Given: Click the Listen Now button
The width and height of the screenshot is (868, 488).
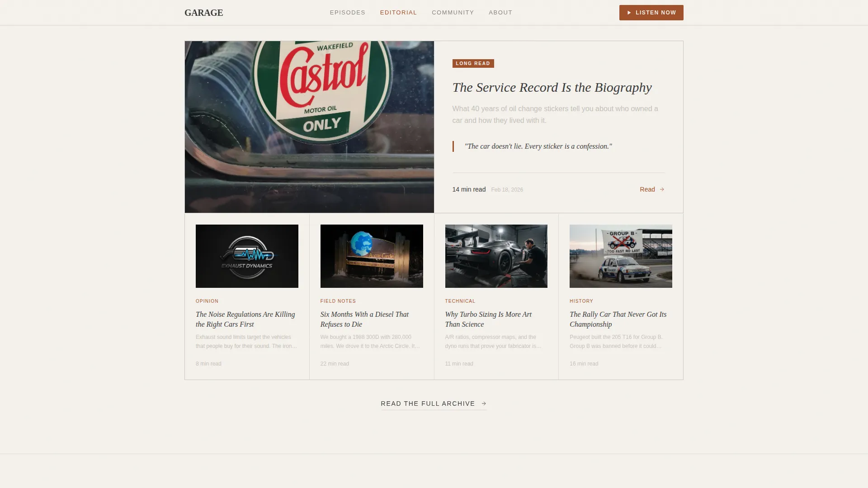Looking at the screenshot, I should pos(651,13).
